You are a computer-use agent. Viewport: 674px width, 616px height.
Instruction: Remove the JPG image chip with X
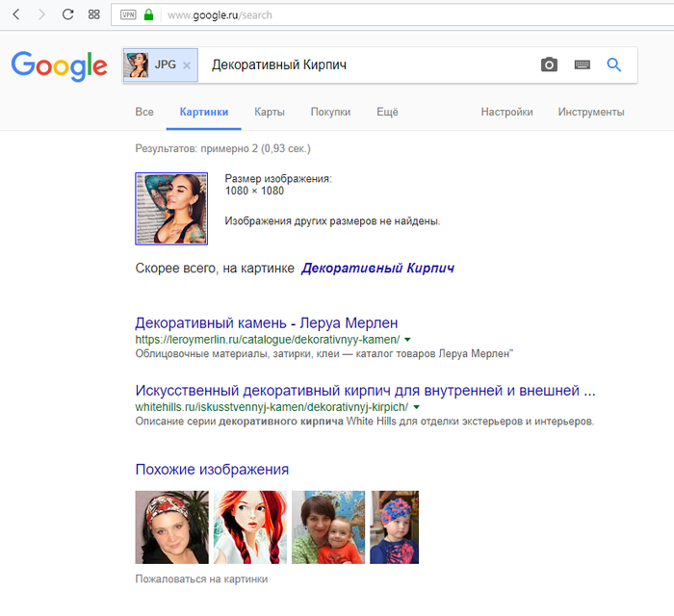[x=187, y=65]
